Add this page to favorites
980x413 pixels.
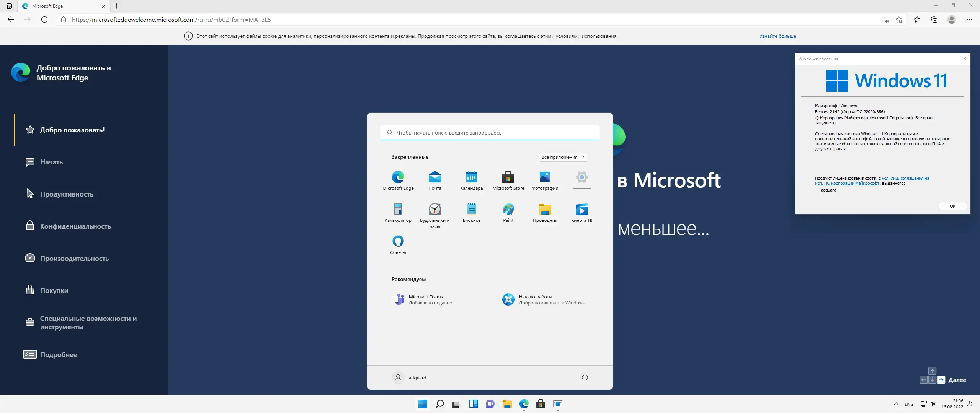coord(899,20)
